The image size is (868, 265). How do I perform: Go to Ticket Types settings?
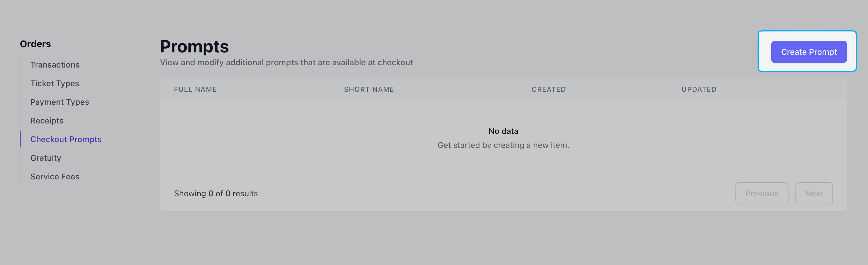[54, 83]
